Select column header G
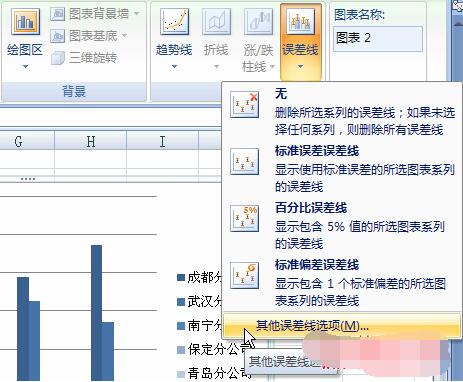This screenshot has height=382, width=463. 19,142
